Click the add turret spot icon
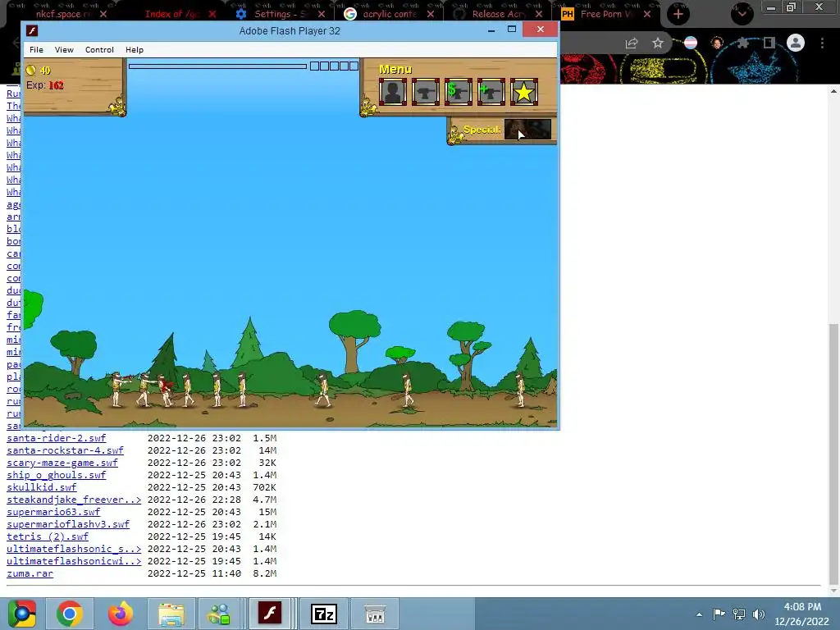Viewport: 840px width, 630px height. pos(491,92)
